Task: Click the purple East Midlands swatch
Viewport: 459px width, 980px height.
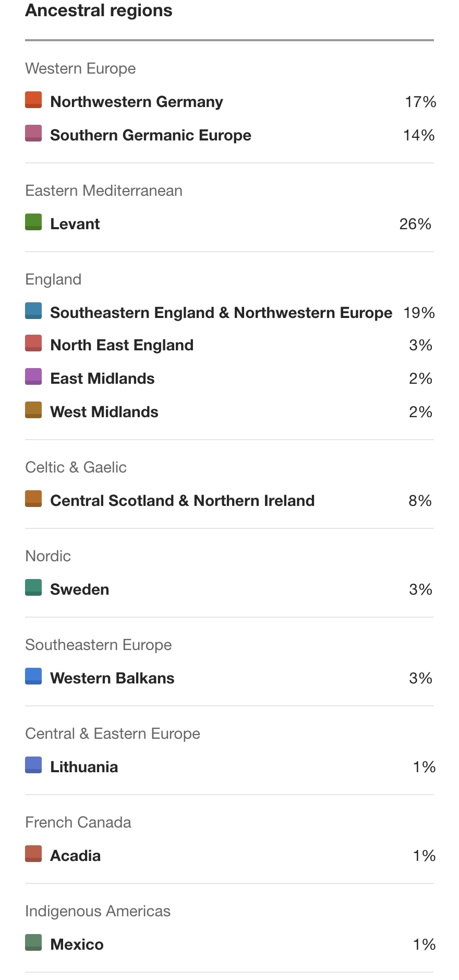Action: (x=33, y=376)
